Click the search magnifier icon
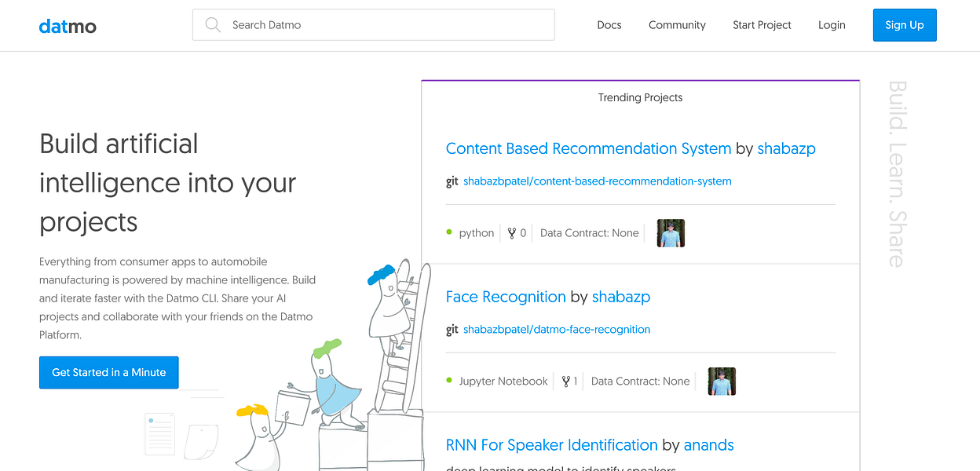The image size is (980, 471). [213, 25]
